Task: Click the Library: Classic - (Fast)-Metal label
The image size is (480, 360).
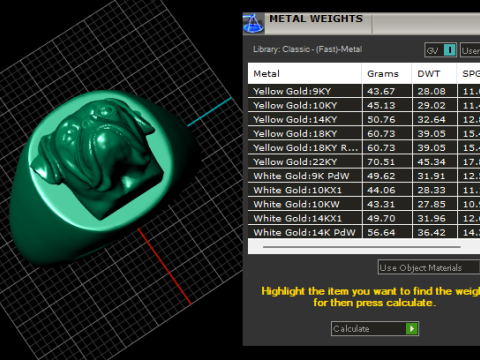Action: tap(307, 49)
